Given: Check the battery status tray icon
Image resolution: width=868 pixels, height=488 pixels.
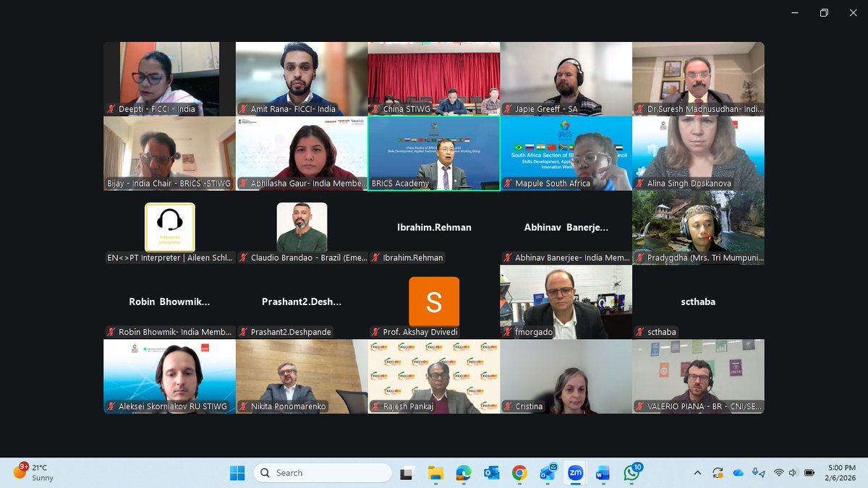Looking at the screenshot, I should [809, 473].
